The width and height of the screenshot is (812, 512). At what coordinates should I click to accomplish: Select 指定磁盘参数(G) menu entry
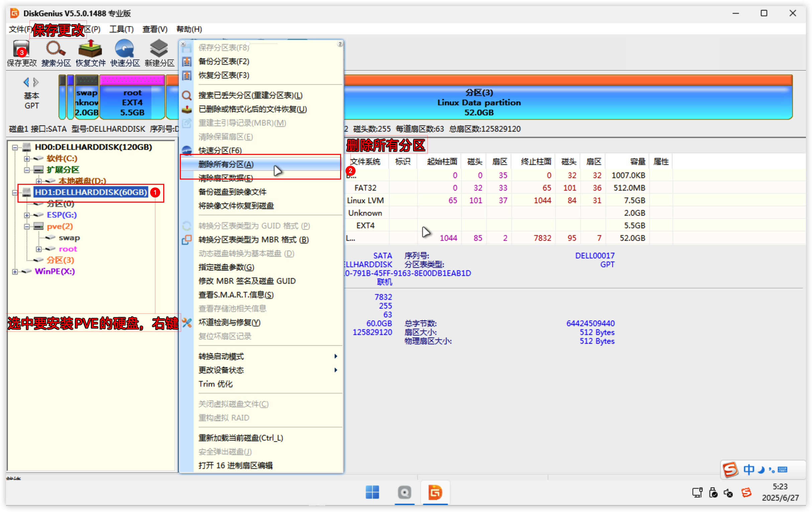[268, 268]
